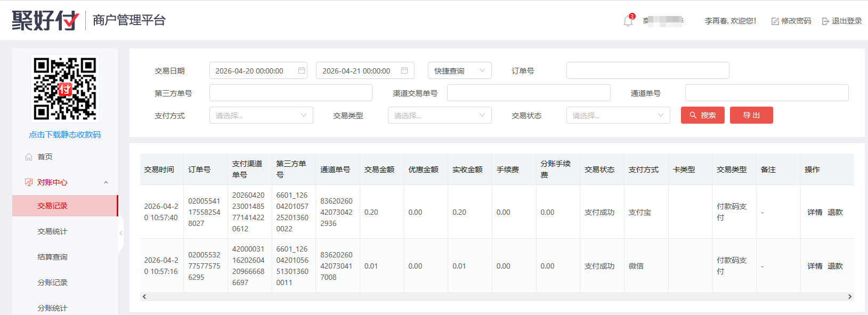Click the red 搜索 button
Viewport: 868px width, 315px height.
(x=702, y=115)
